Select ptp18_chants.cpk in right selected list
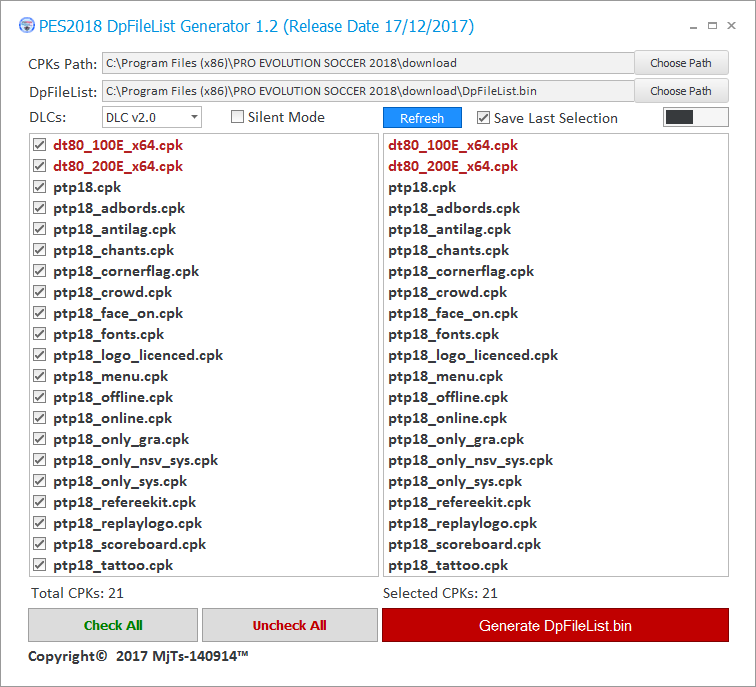This screenshot has width=756, height=687. click(x=448, y=250)
